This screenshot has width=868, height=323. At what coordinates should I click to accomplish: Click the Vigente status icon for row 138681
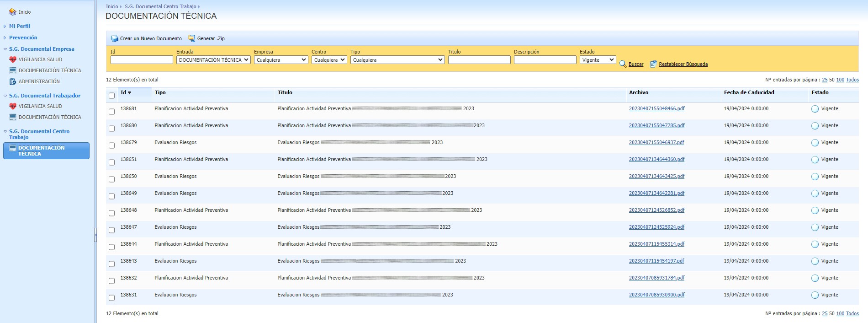pos(815,109)
